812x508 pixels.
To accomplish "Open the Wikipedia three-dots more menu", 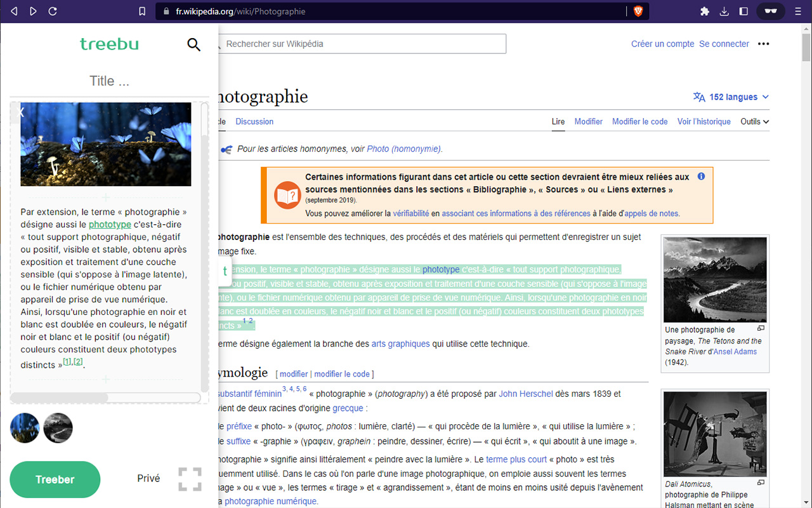I will 763,44.
